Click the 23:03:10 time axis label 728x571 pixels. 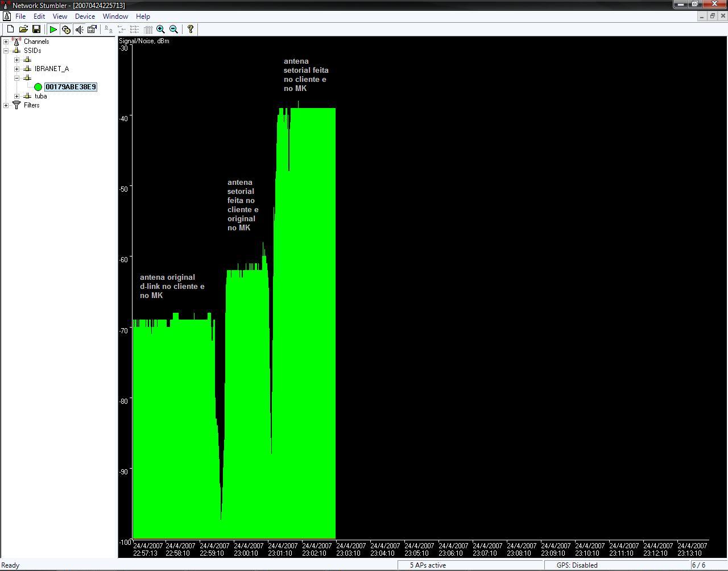(x=351, y=549)
